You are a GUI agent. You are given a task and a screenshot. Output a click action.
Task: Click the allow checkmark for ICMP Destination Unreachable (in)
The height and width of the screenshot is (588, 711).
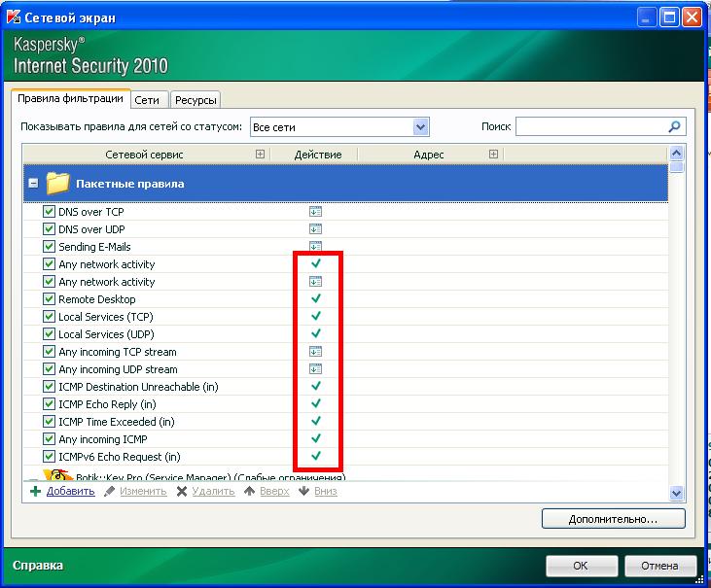tap(316, 386)
